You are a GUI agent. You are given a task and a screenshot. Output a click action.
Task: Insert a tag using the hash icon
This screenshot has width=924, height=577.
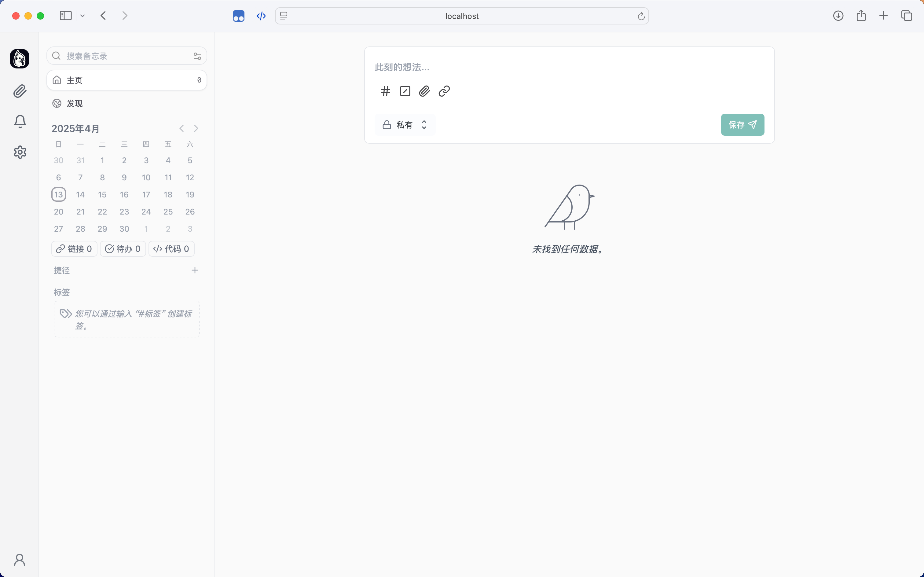pyautogui.click(x=385, y=91)
